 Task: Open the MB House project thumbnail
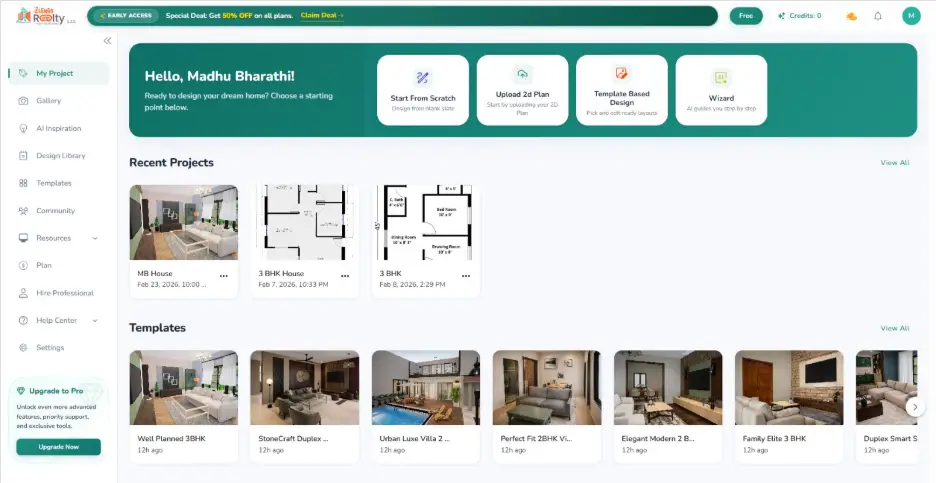point(184,222)
